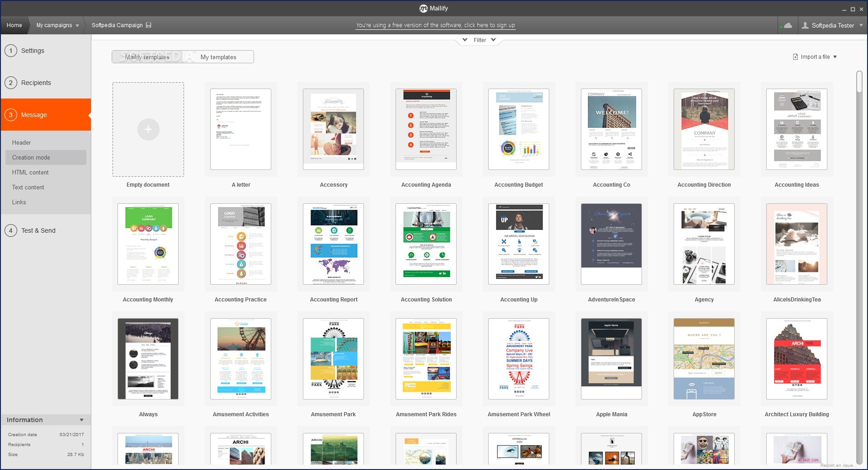This screenshot has width=868, height=470.
Task: Select the Accounting Budget template
Action: [519, 129]
